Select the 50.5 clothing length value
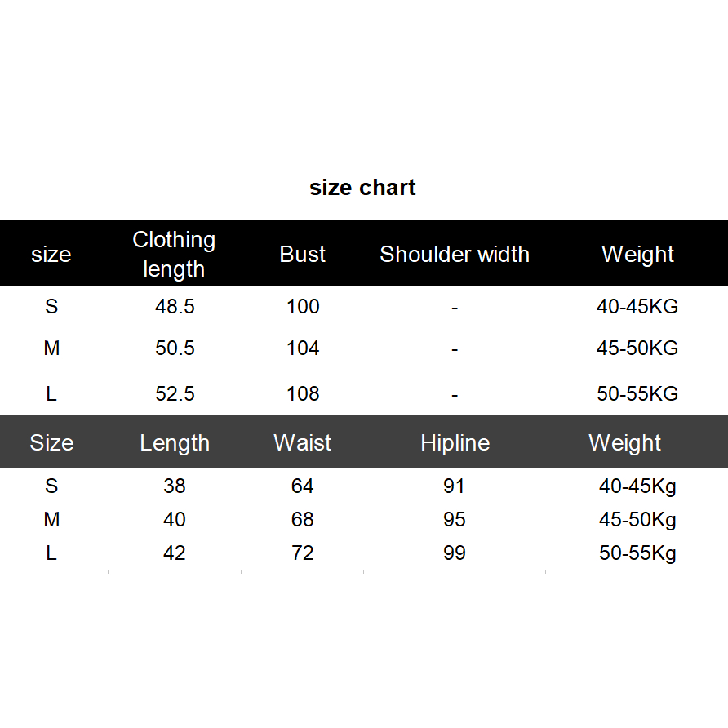The height and width of the screenshot is (728, 728). pos(175,348)
